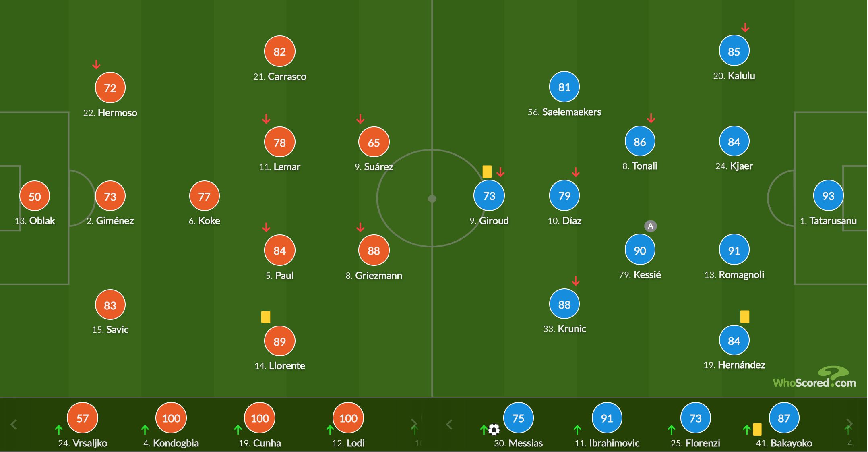Select Oblak's rating circle 50
The image size is (868, 452).
tap(35, 197)
